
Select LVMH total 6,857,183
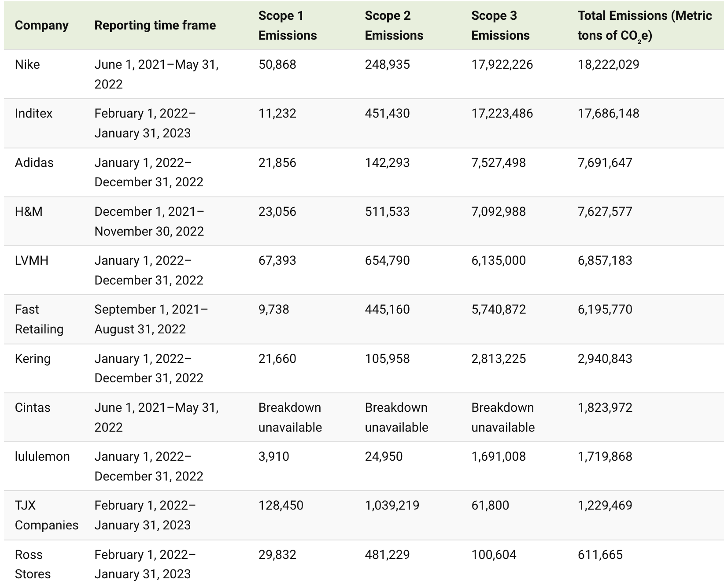tap(605, 261)
